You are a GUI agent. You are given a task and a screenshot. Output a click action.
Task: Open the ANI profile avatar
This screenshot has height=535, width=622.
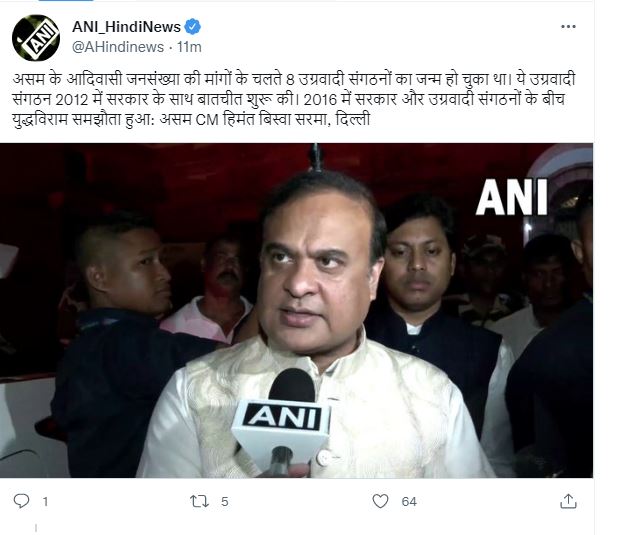click(36, 38)
